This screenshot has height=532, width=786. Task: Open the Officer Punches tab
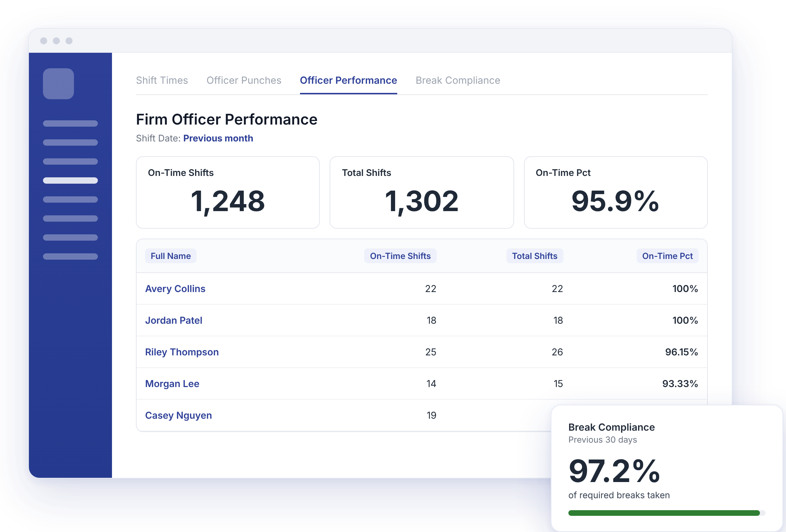[244, 81]
